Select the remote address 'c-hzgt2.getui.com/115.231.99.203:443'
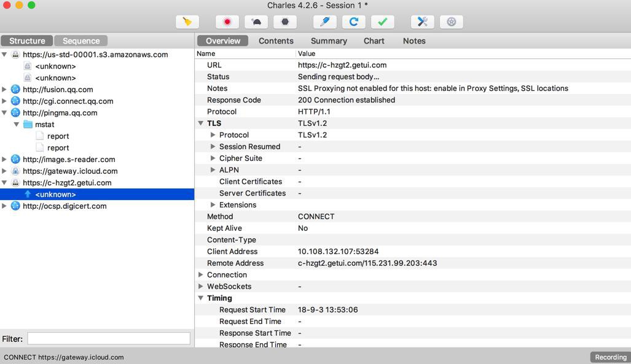This screenshot has width=631, height=364. click(x=367, y=263)
